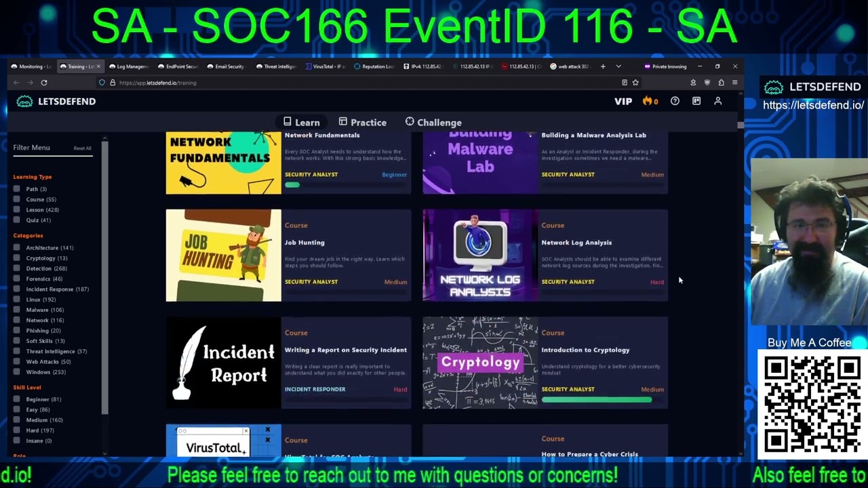Viewport: 868px width, 488px height.
Task: Click the Incident Report course thumbnail
Action: [x=223, y=363]
